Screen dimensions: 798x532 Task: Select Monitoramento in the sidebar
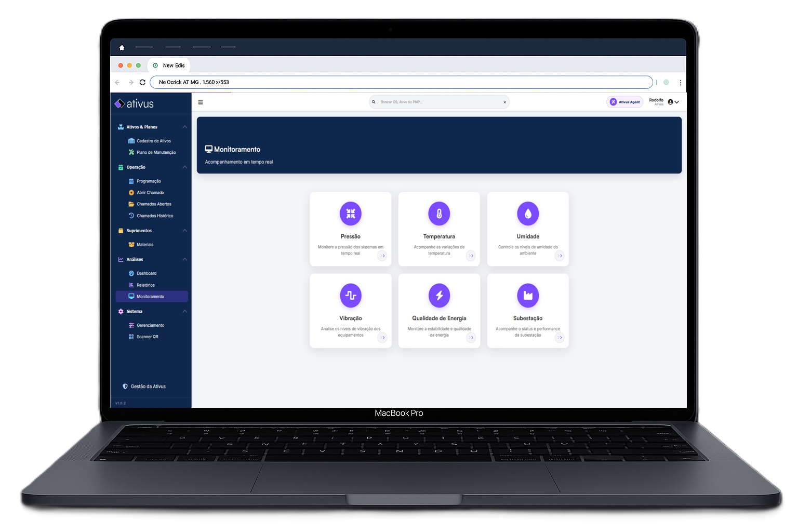(151, 296)
